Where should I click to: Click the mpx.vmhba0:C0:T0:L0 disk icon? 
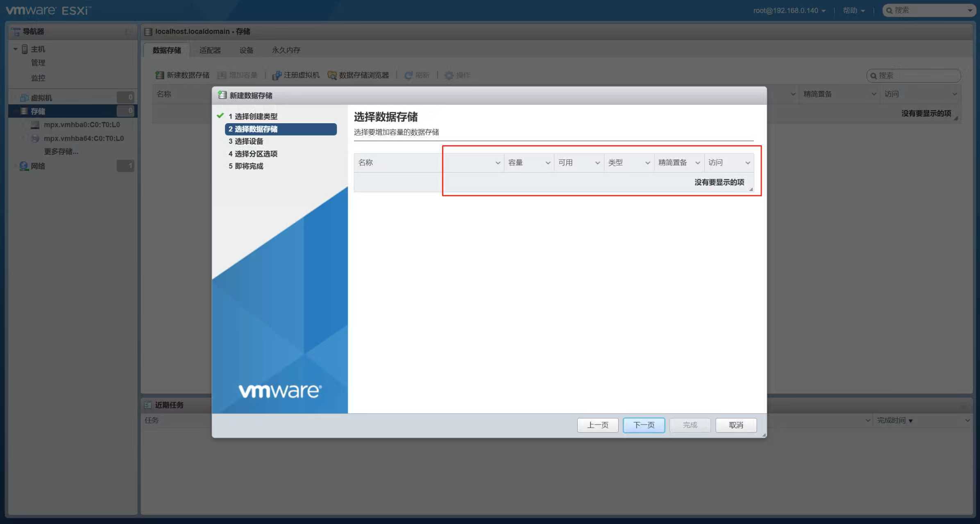point(35,125)
